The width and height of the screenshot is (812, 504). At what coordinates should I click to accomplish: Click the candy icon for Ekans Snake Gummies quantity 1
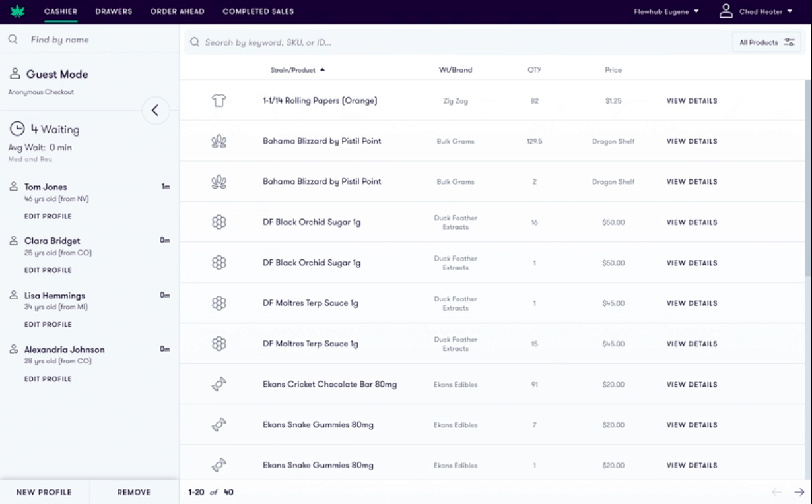click(x=219, y=465)
